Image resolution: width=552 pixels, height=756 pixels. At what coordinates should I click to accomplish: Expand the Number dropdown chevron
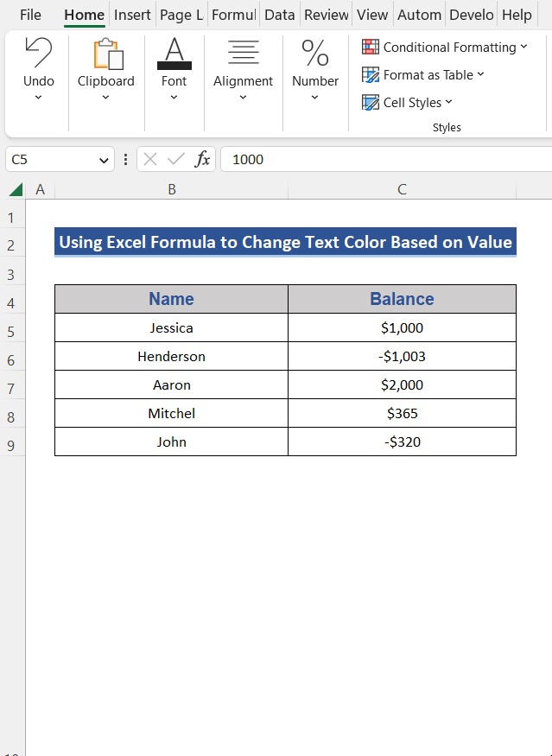click(x=314, y=98)
